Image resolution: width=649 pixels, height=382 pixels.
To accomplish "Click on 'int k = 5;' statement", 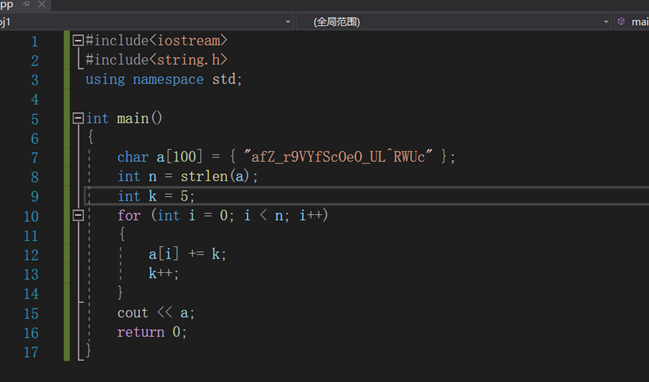I will tap(156, 196).
